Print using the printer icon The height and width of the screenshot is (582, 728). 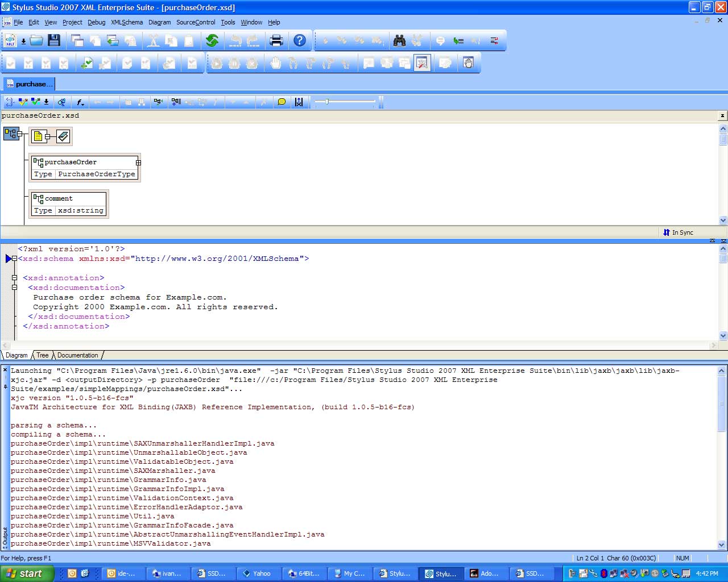[276, 40]
